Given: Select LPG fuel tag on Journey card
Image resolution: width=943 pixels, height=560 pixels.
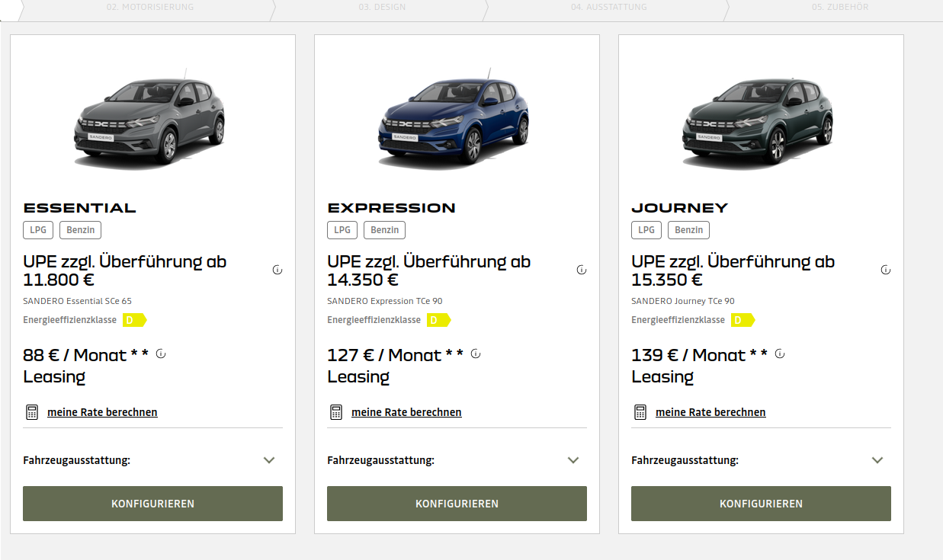Looking at the screenshot, I should (646, 230).
